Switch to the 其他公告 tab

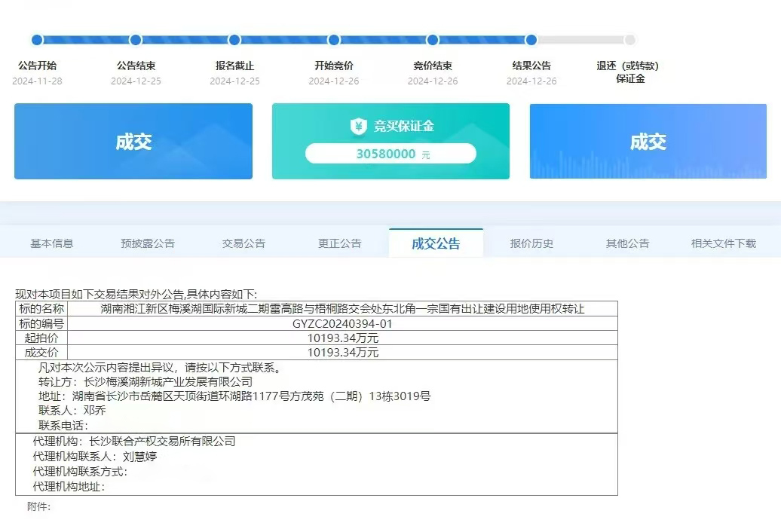[627, 243]
